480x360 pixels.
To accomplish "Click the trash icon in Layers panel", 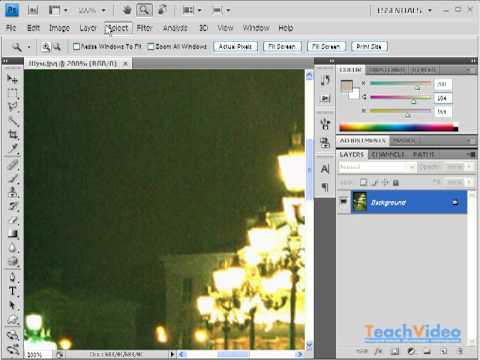I will [460, 351].
